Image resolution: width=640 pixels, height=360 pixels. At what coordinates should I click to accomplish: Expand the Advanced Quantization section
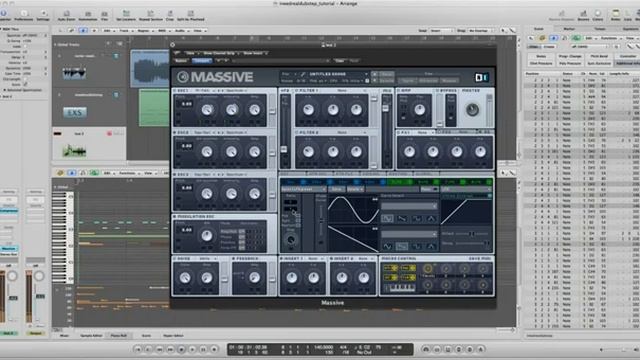tap(4, 90)
